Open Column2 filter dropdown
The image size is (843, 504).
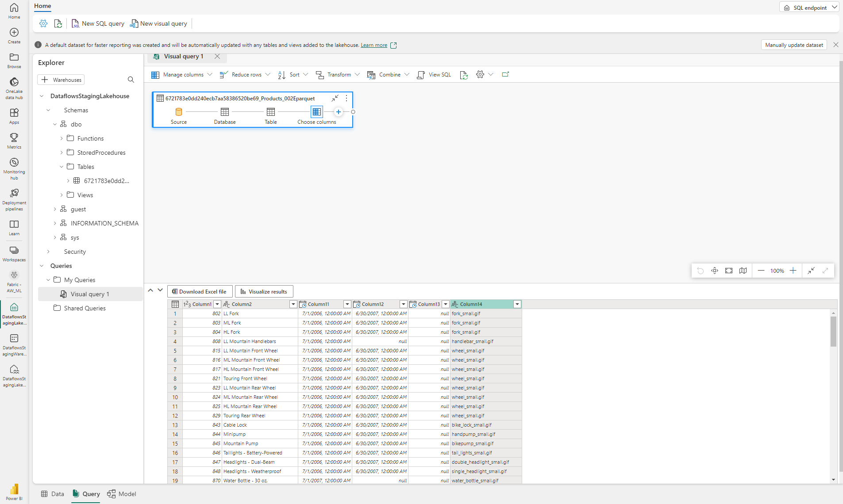click(293, 304)
